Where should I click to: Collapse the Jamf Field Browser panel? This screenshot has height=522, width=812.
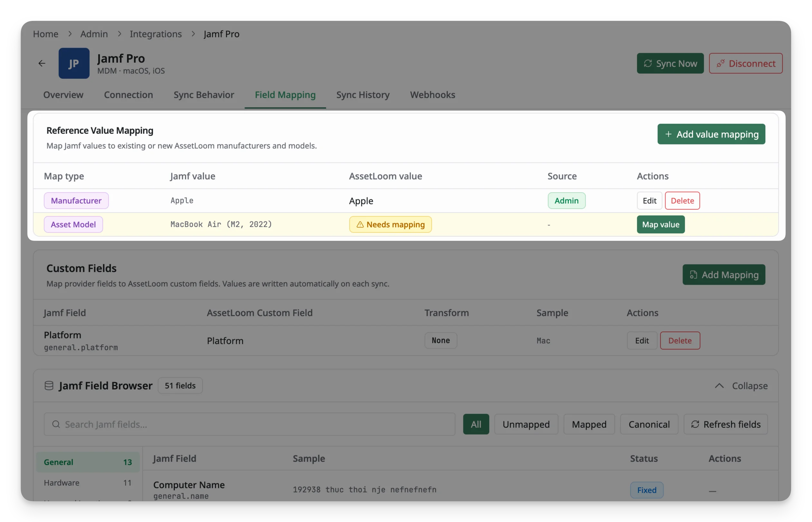pyautogui.click(x=741, y=386)
